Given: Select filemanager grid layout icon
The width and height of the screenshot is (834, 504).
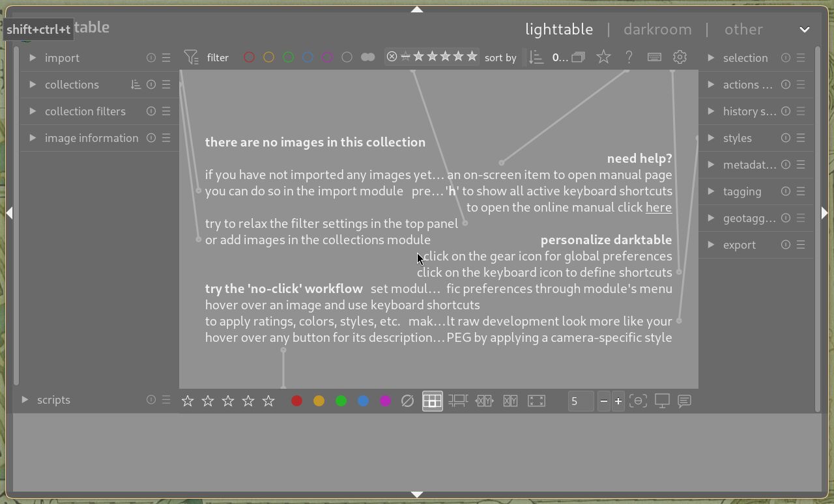Looking at the screenshot, I should (432, 401).
